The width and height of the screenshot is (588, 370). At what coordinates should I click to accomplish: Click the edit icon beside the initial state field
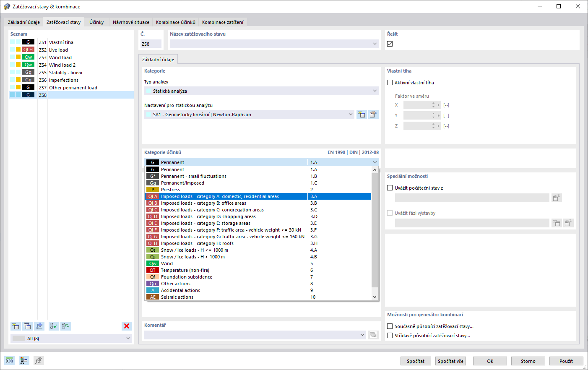click(x=557, y=198)
